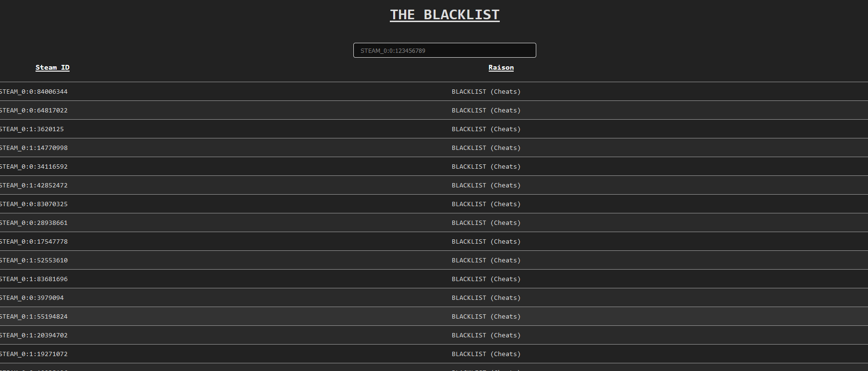Screen dimensions: 868x371
Task: Select row STEAM_0:0:17547778
Action: coord(434,241)
